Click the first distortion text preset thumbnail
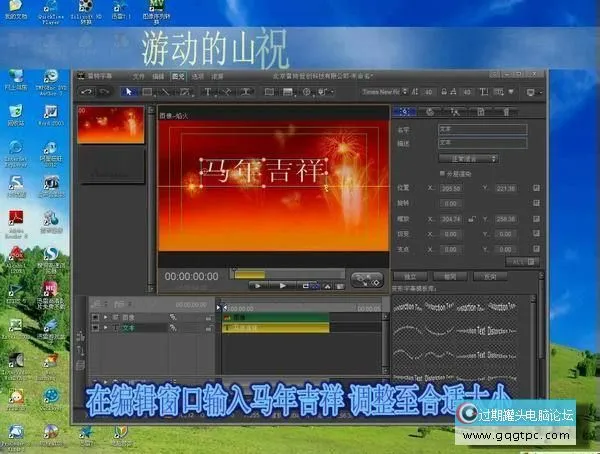The width and height of the screenshot is (600, 454). [408, 307]
